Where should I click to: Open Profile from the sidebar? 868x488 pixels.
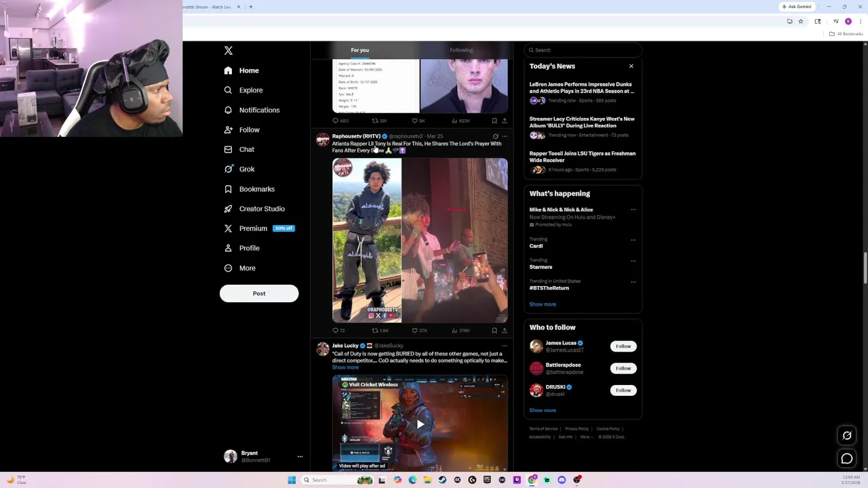tap(241, 248)
